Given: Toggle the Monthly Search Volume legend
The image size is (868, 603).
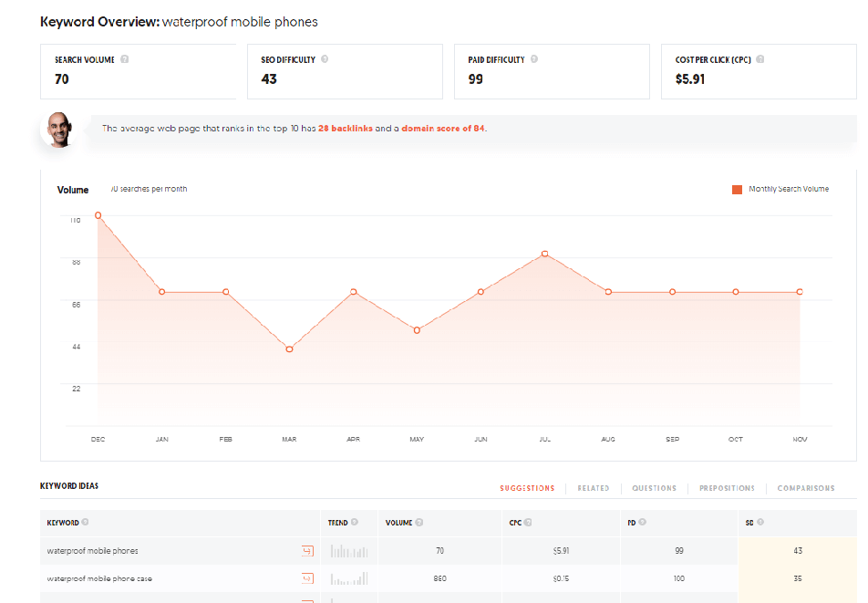Looking at the screenshot, I should coord(780,189).
